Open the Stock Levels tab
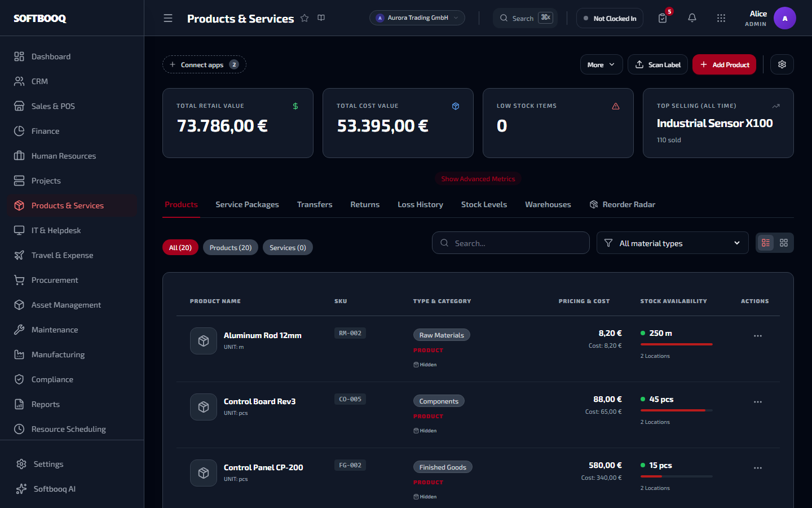This screenshot has width=812, height=508. [484, 204]
